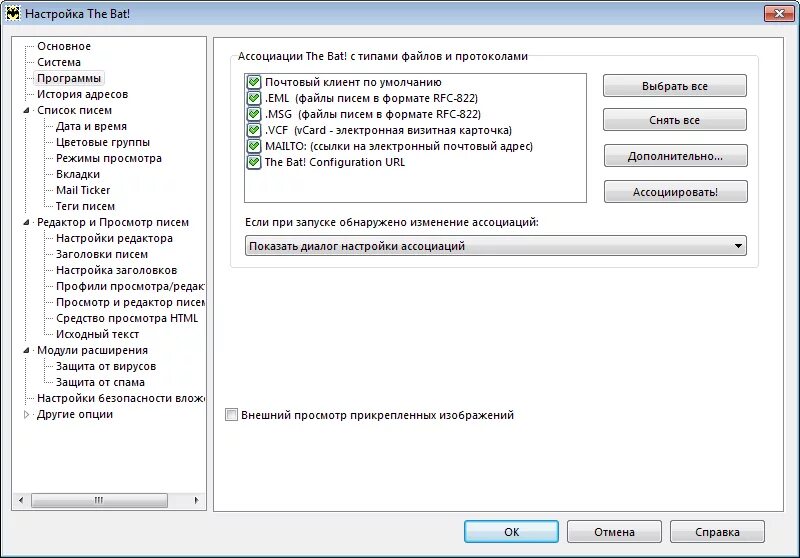Click tree scrollbar left arrow
Screen dimensions: 800x558
(x=20, y=500)
